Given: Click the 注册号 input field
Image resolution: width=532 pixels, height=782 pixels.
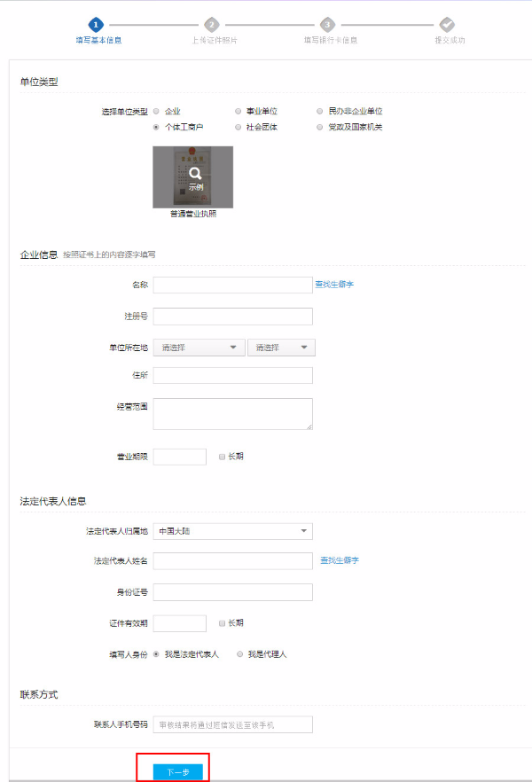Looking at the screenshot, I should pos(232,317).
